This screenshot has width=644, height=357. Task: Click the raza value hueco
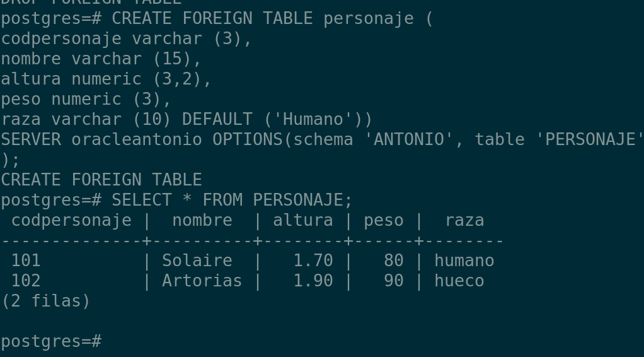pos(459,281)
